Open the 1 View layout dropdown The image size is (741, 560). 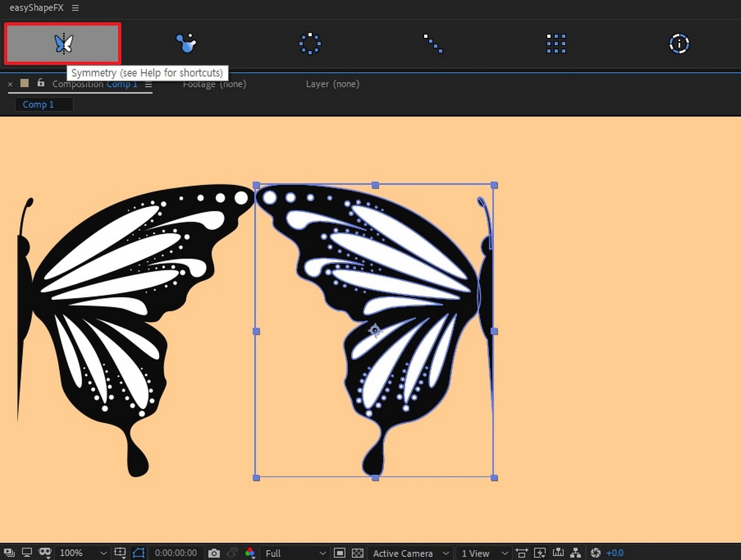pyautogui.click(x=484, y=553)
